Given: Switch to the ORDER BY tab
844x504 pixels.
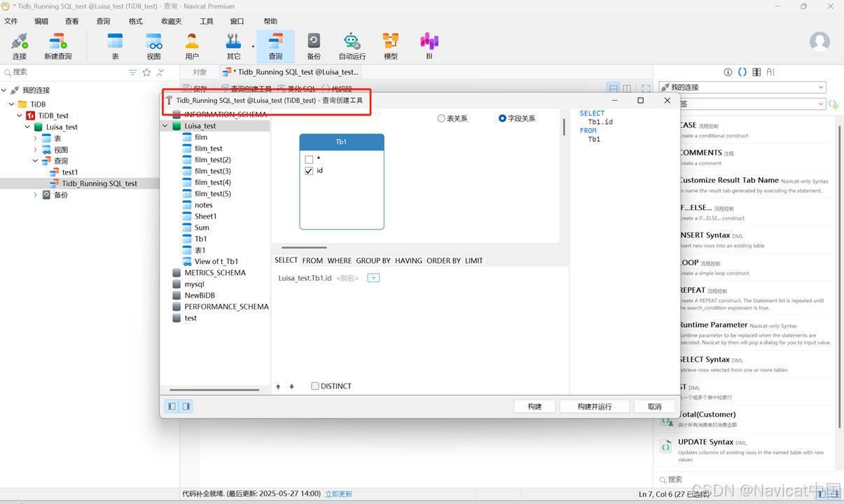Looking at the screenshot, I should tap(443, 260).
